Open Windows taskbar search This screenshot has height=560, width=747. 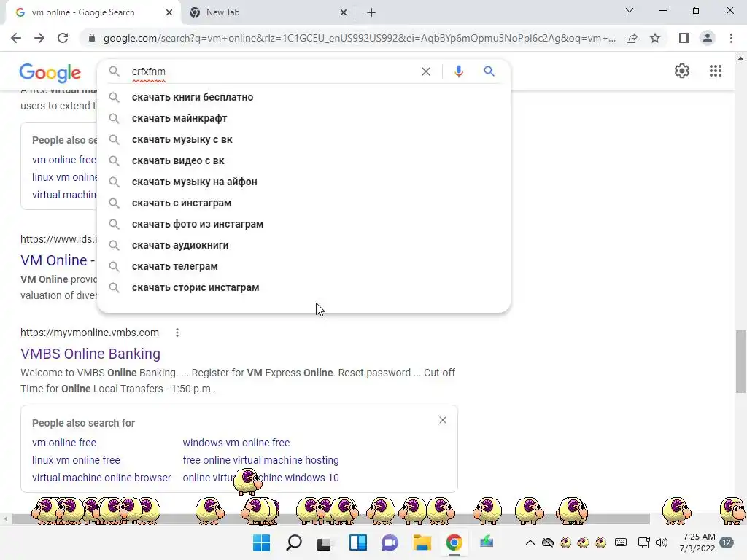click(x=293, y=542)
